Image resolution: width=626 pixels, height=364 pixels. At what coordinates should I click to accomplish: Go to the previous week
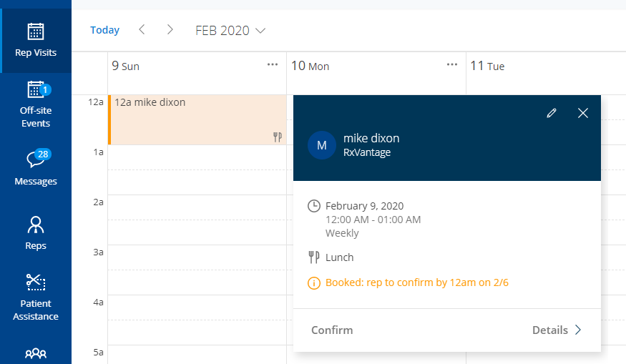coord(142,29)
